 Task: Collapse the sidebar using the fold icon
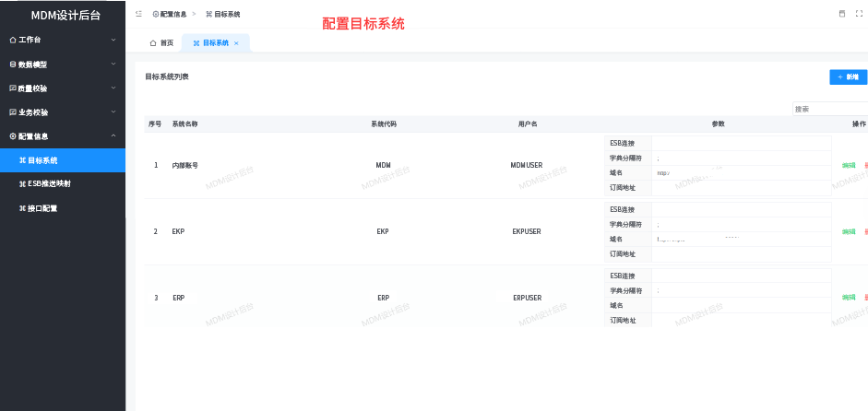point(138,14)
